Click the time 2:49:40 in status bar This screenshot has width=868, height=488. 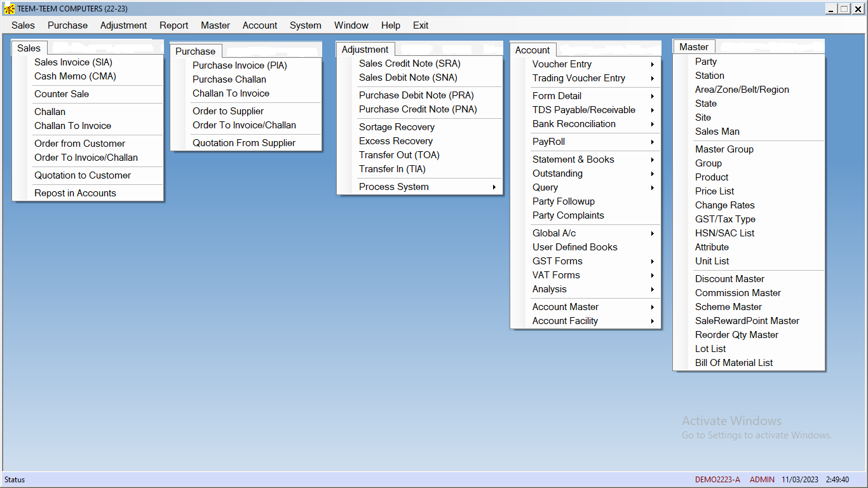click(837, 480)
